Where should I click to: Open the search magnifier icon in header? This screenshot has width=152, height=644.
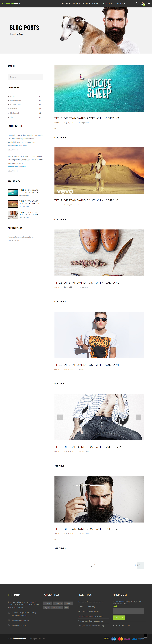point(136,3)
